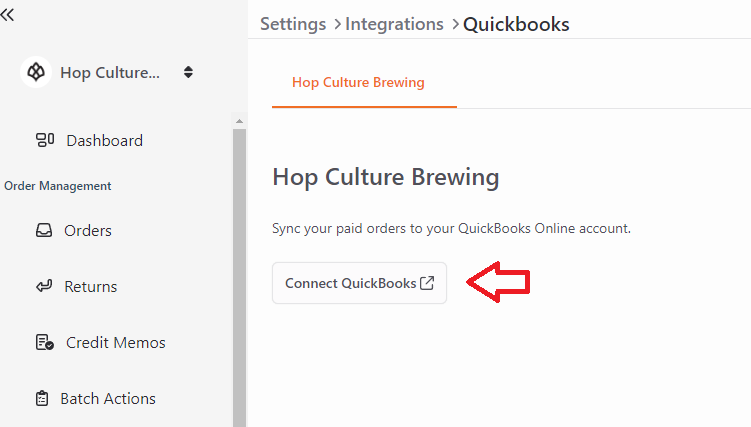Image resolution: width=751 pixels, height=427 pixels.
Task: Click the Hop Culture Brewing heading
Action: tap(386, 177)
